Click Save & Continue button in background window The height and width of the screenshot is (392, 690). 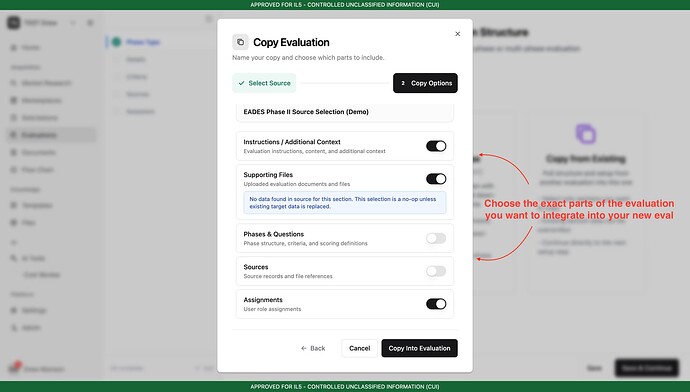[x=646, y=368]
